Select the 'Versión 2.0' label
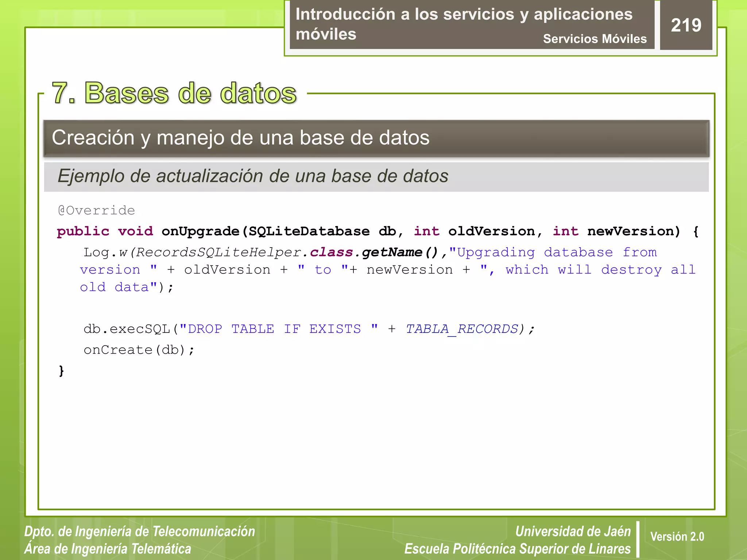Screen dimensions: 747x560 point(677,537)
